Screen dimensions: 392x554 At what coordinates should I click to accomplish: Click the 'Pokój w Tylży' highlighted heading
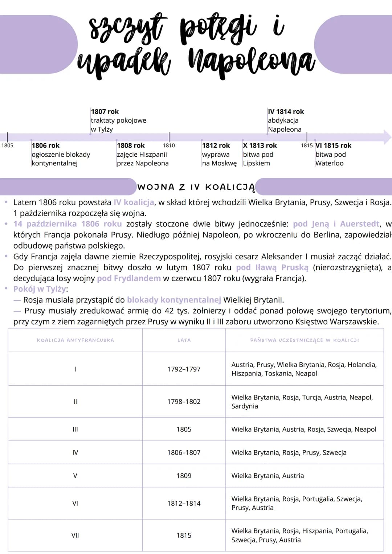[x=40, y=289]
